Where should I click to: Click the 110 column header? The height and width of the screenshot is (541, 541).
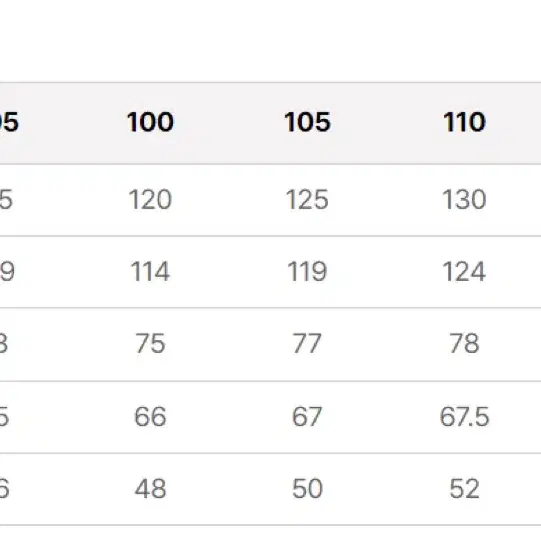(x=464, y=122)
